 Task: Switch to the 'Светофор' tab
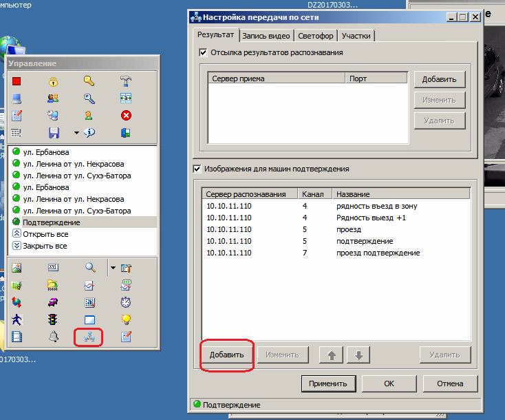point(316,36)
